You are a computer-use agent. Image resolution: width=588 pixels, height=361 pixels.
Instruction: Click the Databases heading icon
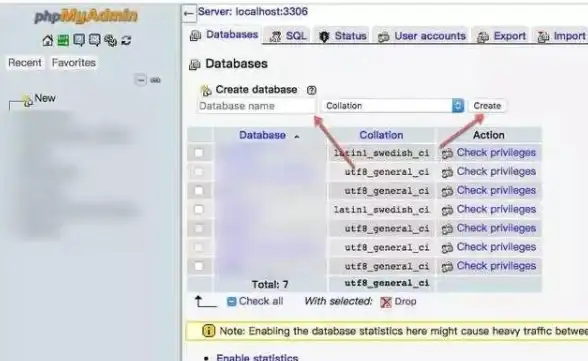coord(195,65)
